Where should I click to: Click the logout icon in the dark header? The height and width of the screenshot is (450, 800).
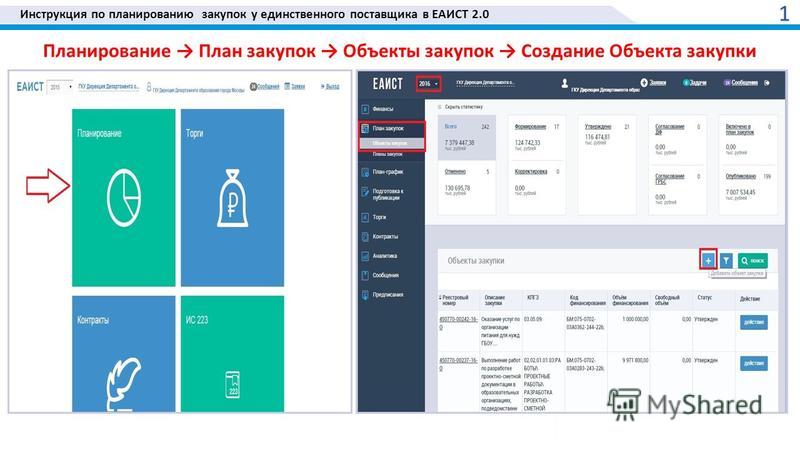point(767,83)
